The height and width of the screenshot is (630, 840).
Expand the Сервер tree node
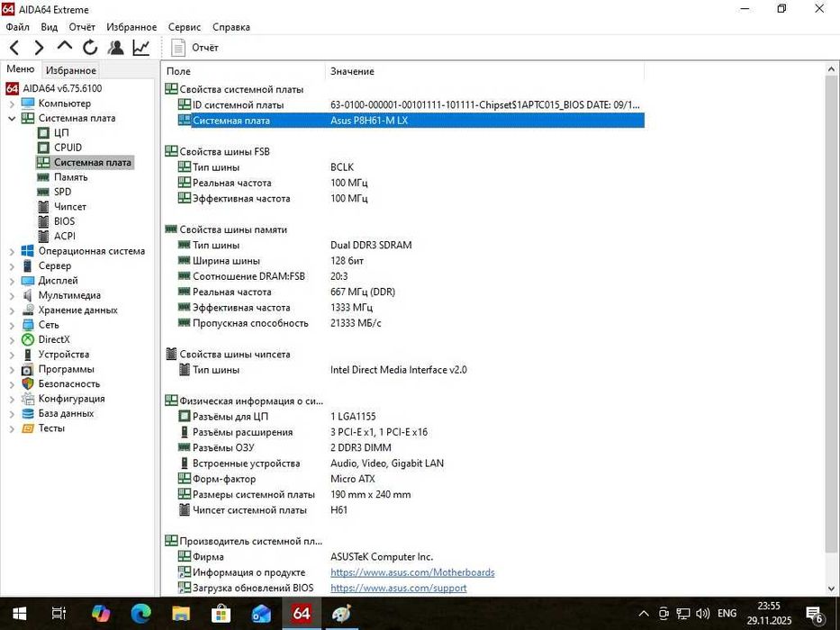[x=12, y=265]
